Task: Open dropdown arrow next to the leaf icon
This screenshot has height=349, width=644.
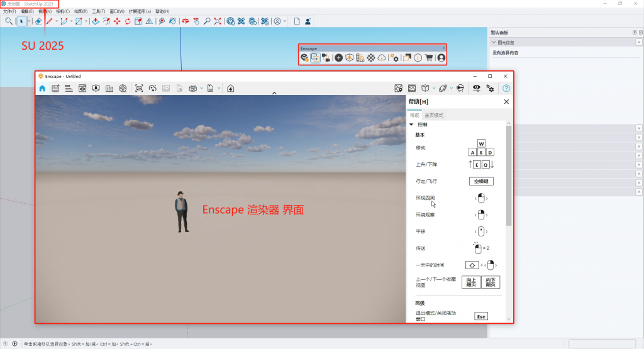Action: [x=452, y=88]
